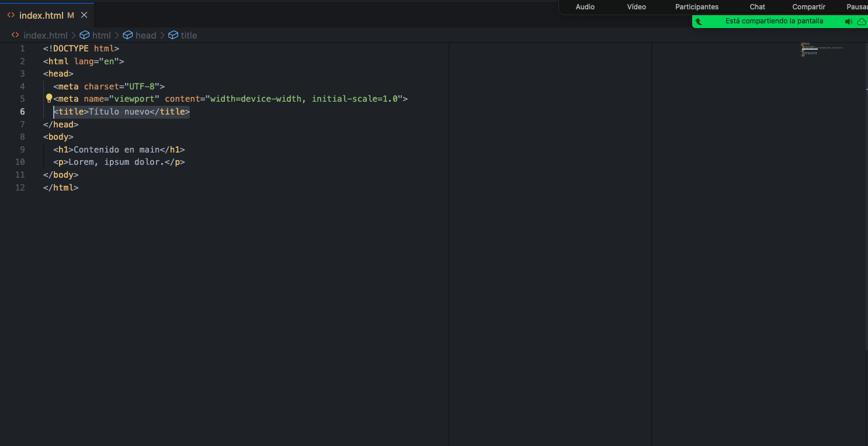Click the lightbulb quick-fix icon on line 5
The image size is (868, 446).
(49, 98)
